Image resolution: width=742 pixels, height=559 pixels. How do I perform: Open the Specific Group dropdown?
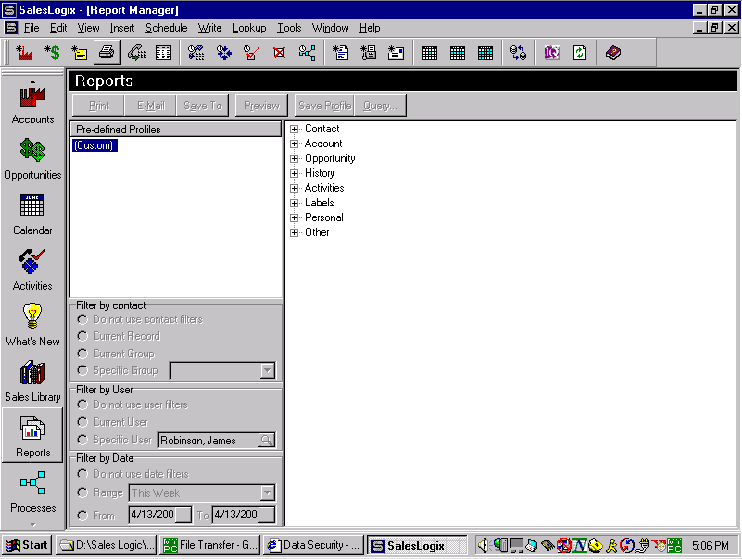tap(267, 371)
